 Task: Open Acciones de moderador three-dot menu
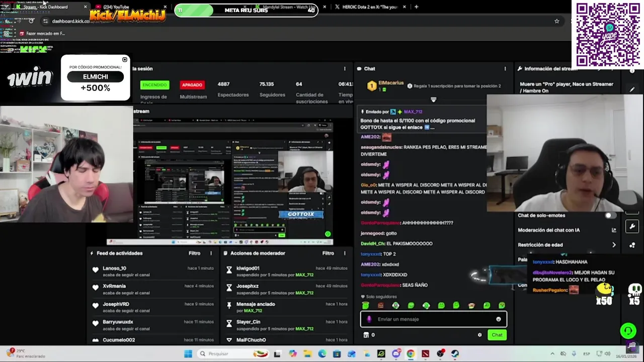click(x=345, y=253)
